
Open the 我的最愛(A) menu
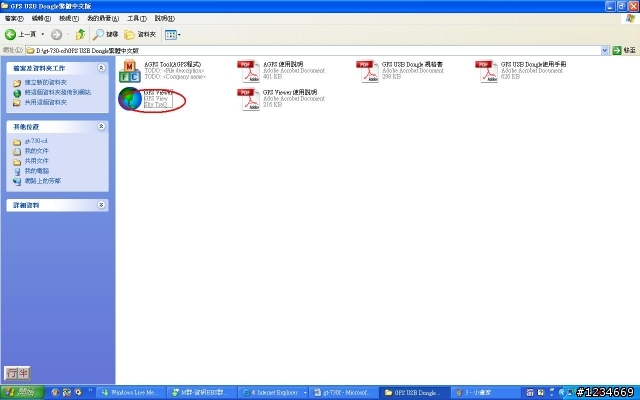103,18
